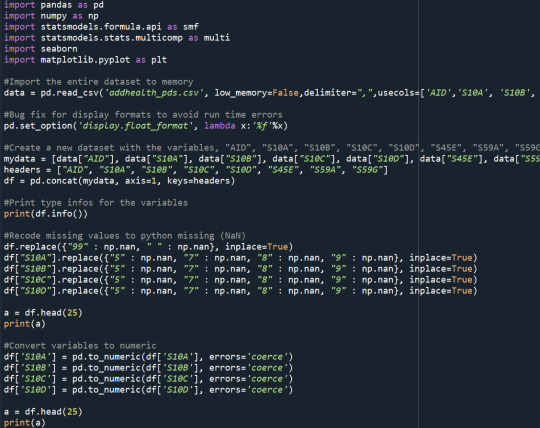
Task: Click the line 'import pandas as pd'
Action: (x=54, y=5)
